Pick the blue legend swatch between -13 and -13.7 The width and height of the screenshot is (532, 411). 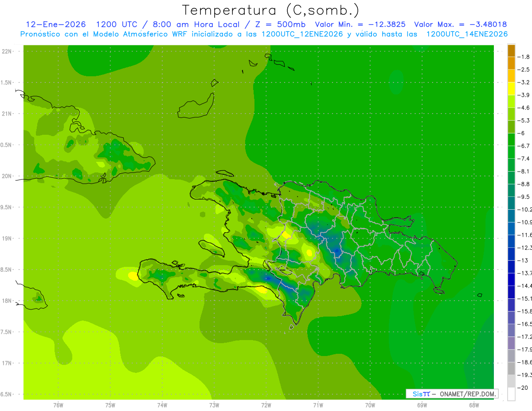[x=511, y=267]
